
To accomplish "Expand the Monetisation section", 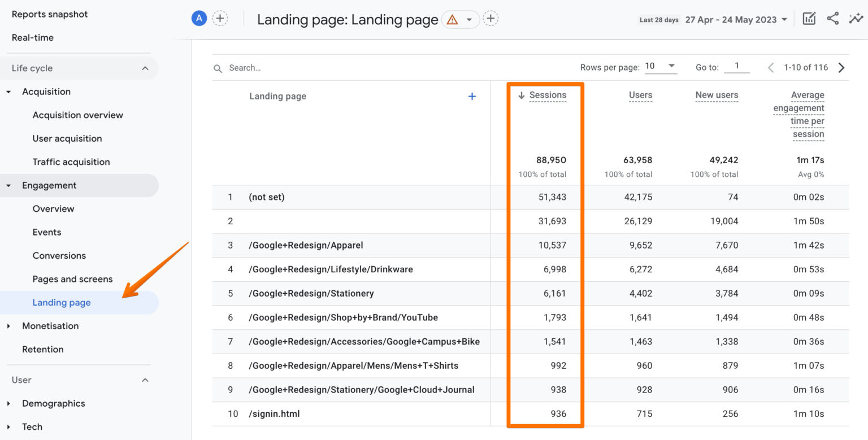I will click(x=51, y=326).
